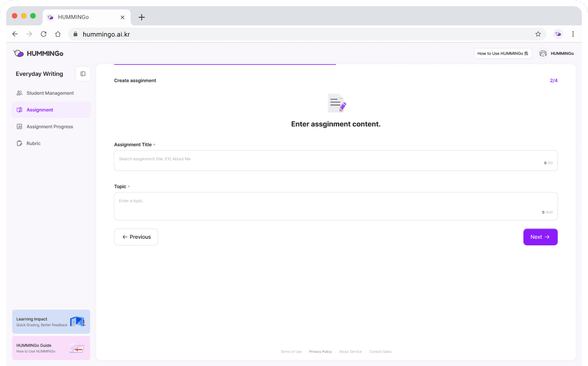Open the Learning Impact banner card
Screen dimensions: 588x366
51,322
